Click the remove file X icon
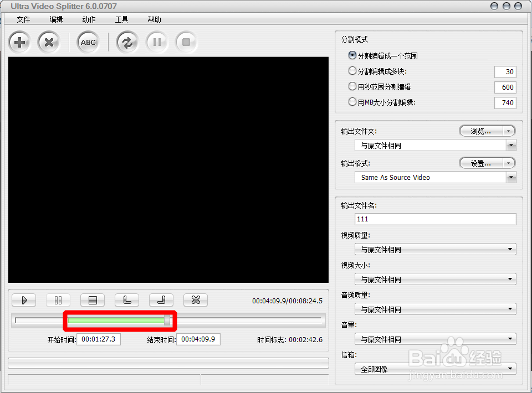Screen dimensions: 532x393 [49, 43]
